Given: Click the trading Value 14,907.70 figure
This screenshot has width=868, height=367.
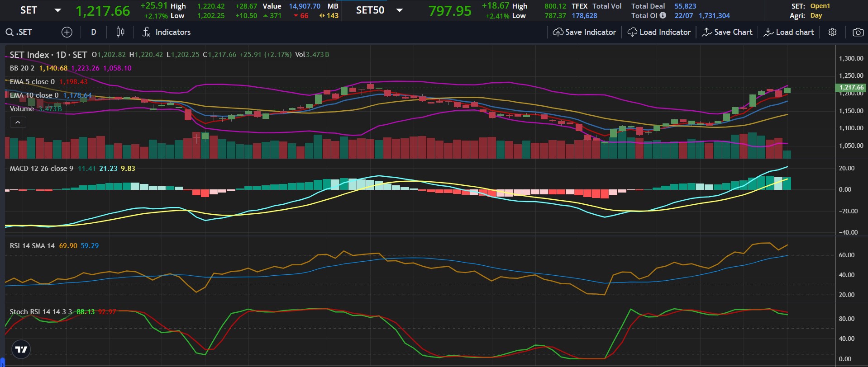Looking at the screenshot, I should pos(305,6).
